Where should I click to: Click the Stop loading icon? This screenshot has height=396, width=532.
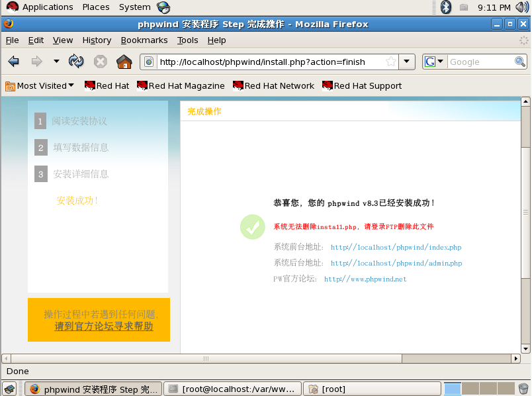click(101, 62)
